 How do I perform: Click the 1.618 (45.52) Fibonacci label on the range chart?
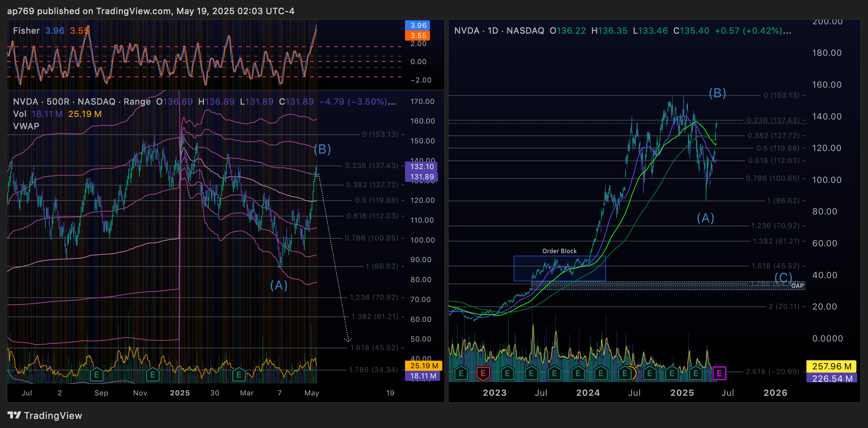374,348
